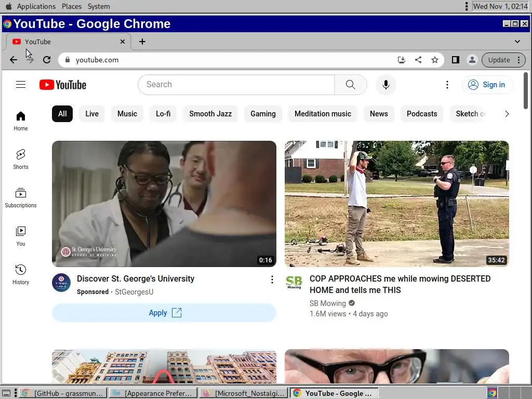This screenshot has height=399, width=532.
Task: Open the YouTube hamburger guide menu
Action: (21, 85)
